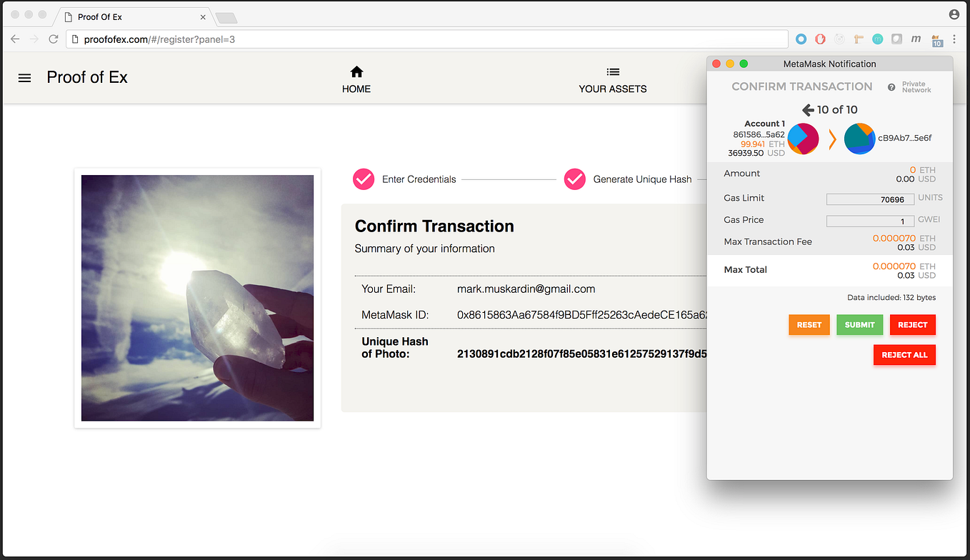Image resolution: width=970 pixels, height=560 pixels.
Task: Click the orange RESET button
Action: 809,324
